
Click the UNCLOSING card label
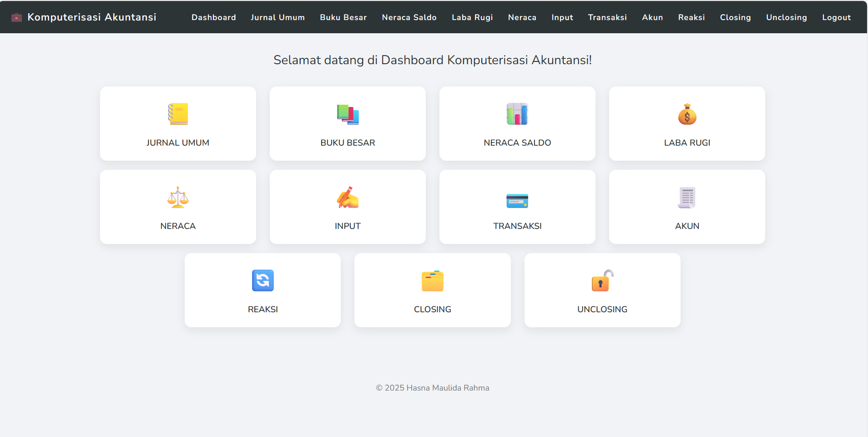pyautogui.click(x=602, y=310)
